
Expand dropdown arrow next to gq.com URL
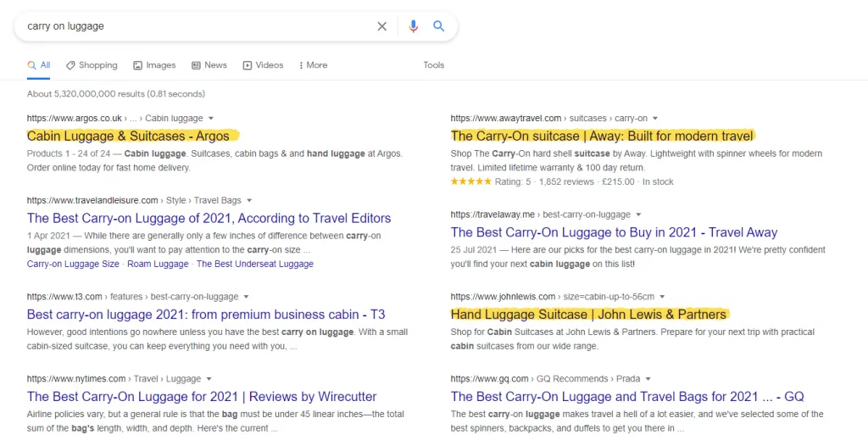[648, 379]
